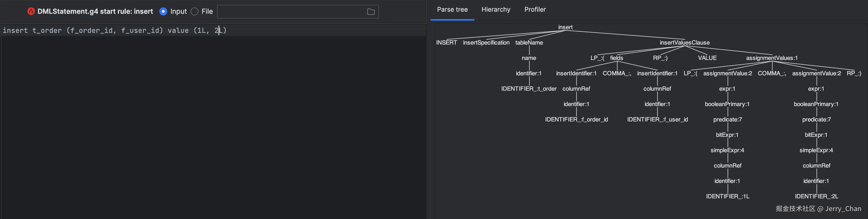Select the File radio button
Image resolution: width=868 pixels, height=219 pixels.
[195, 11]
